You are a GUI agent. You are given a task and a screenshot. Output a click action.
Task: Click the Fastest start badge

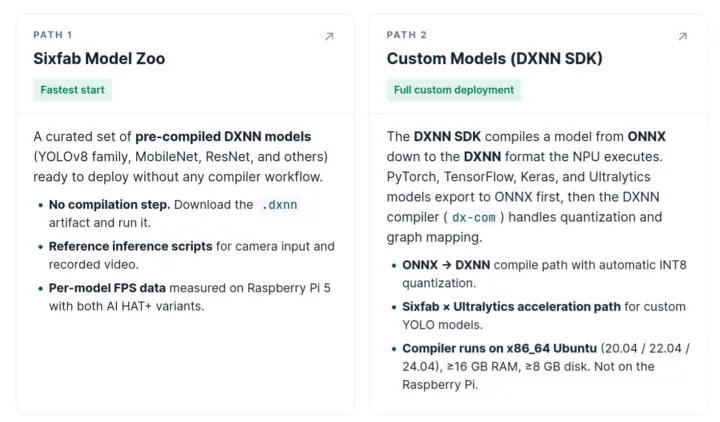[73, 90]
